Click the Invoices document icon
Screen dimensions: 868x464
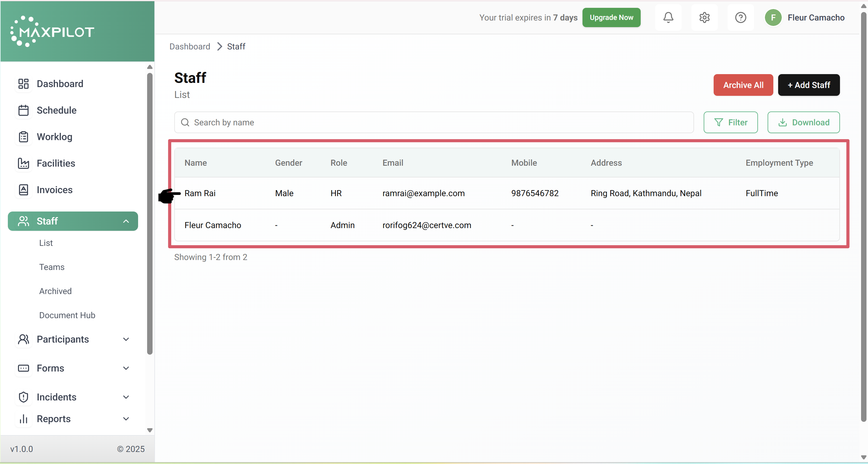(x=23, y=190)
